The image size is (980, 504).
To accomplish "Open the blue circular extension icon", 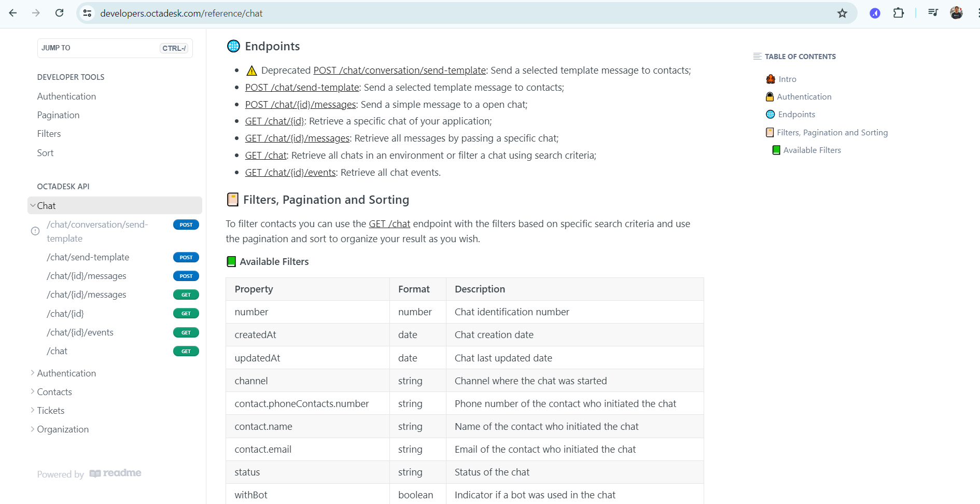I will click(x=875, y=13).
